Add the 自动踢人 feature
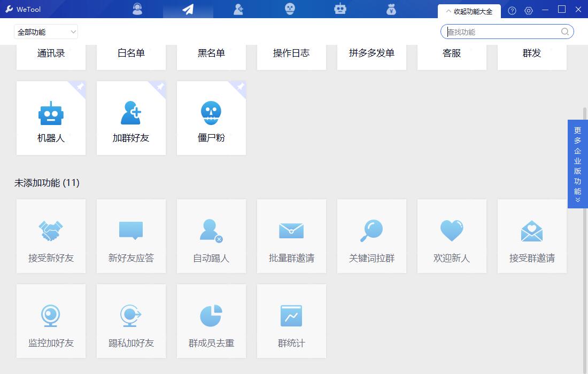 (211, 237)
